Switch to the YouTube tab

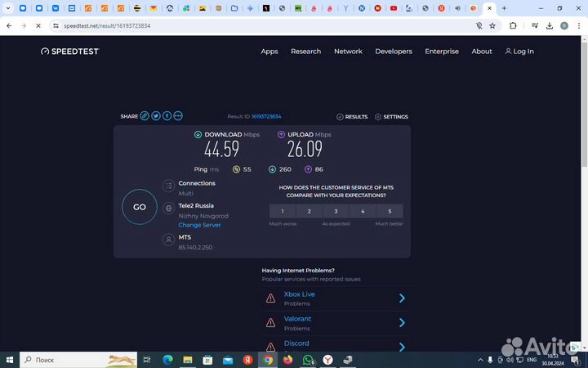(x=394, y=8)
